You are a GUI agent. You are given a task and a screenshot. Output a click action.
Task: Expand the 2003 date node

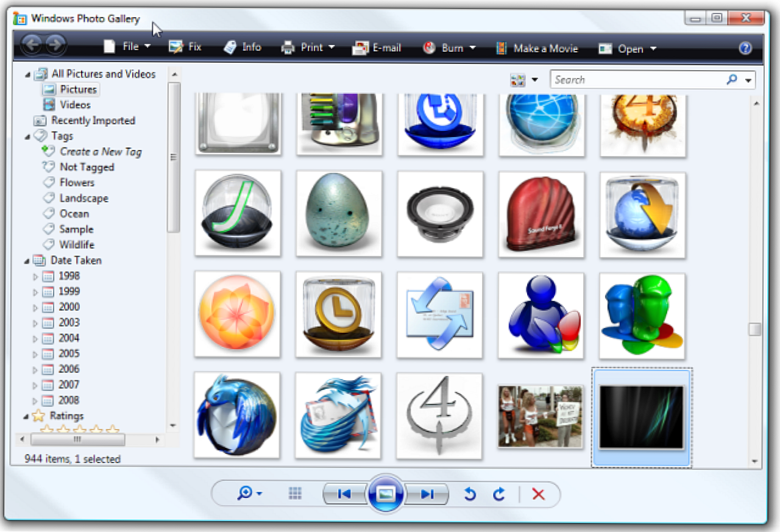[x=35, y=323]
